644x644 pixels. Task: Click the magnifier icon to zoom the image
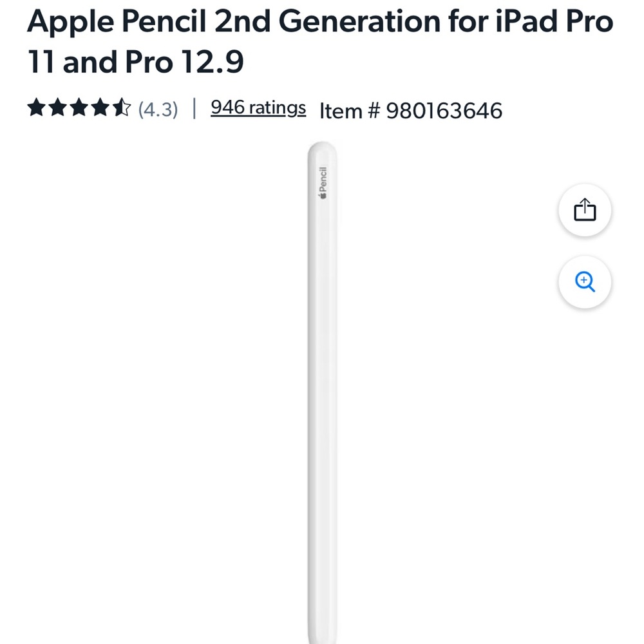pyautogui.click(x=584, y=281)
